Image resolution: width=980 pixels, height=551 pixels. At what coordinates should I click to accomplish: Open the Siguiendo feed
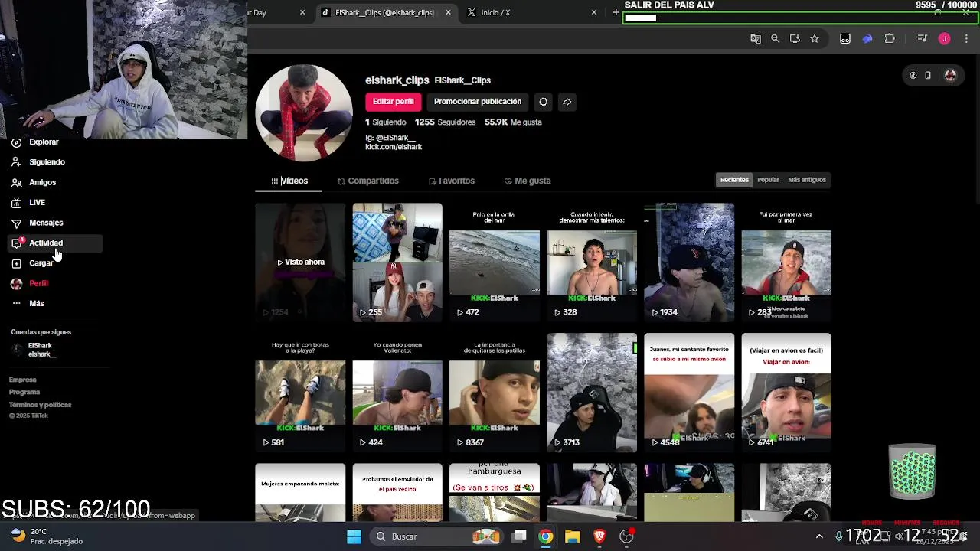(47, 162)
